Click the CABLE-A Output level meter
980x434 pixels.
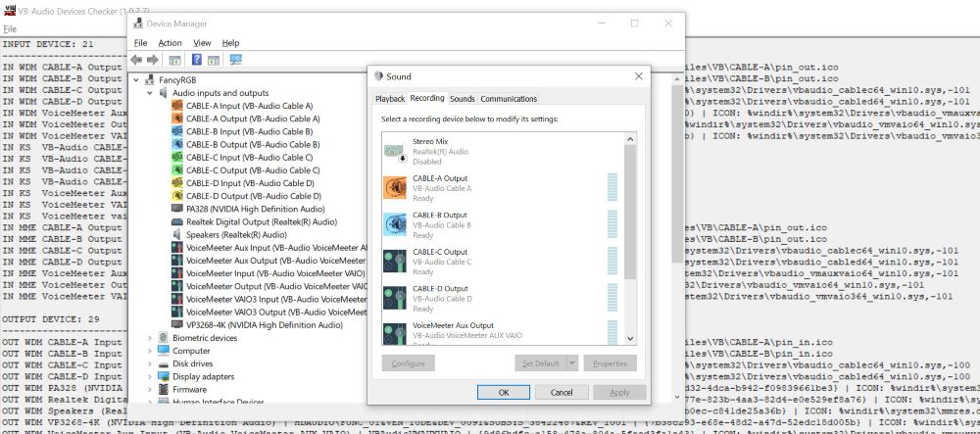[612, 188]
